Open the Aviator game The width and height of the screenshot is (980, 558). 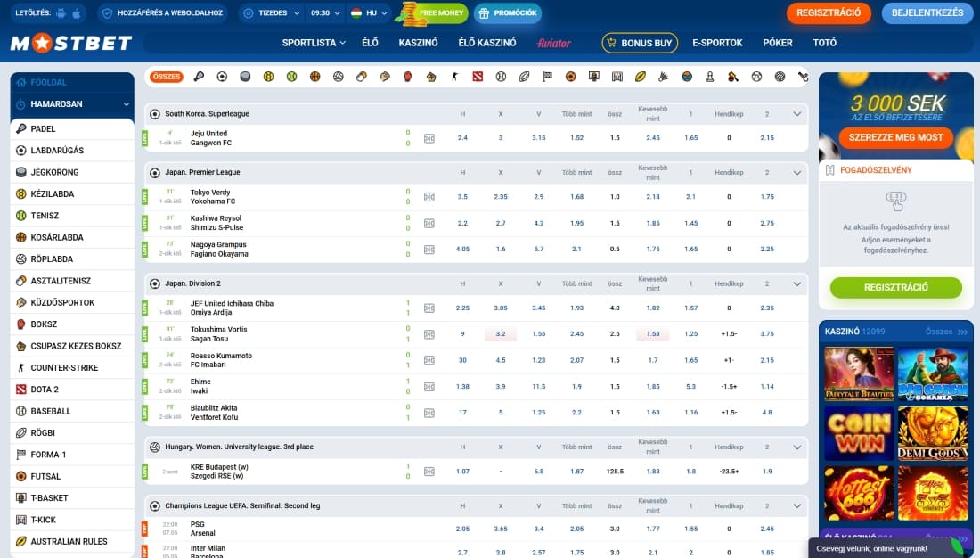[x=554, y=43]
